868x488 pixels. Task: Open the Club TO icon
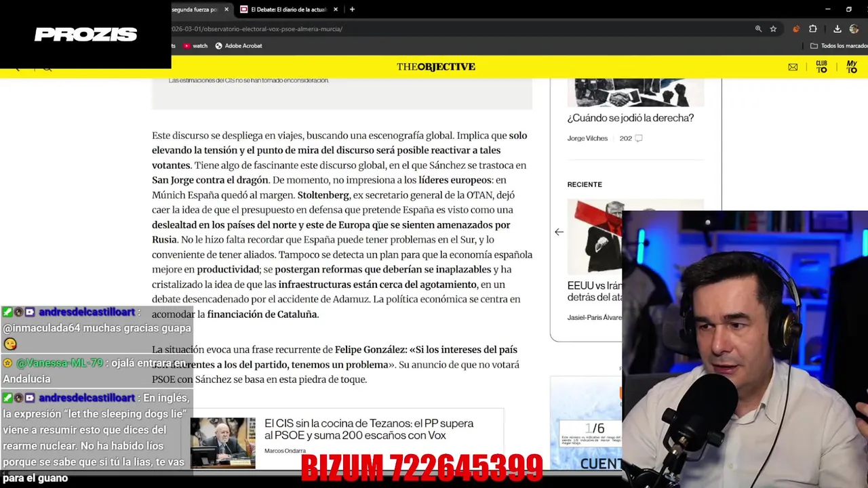click(x=822, y=67)
